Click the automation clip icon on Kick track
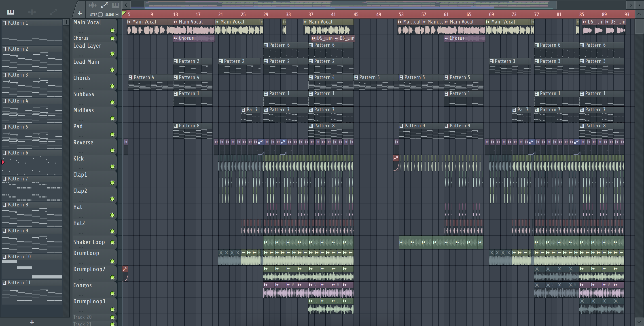The height and width of the screenshot is (326, 644). 396,158
